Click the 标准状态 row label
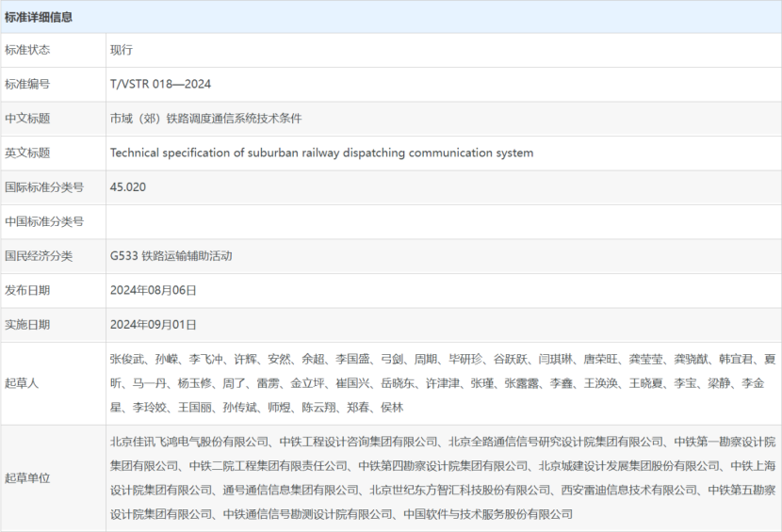Image resolution: width=782 pixels, height=532 pixels. coord(27,50)
